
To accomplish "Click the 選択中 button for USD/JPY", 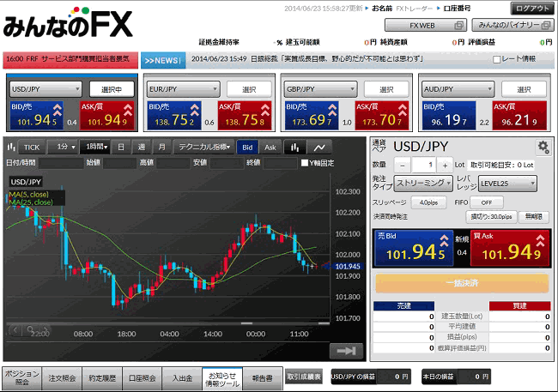I will (112, 89).
